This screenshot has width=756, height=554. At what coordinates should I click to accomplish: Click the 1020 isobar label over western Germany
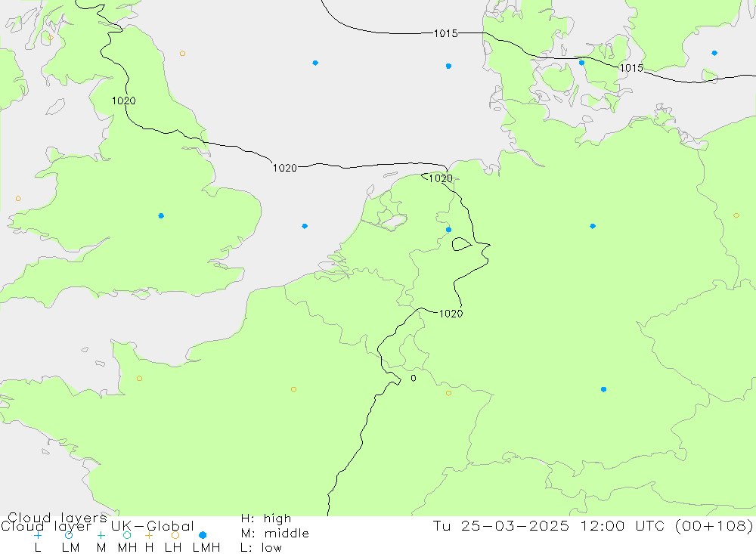pos(451,314)
